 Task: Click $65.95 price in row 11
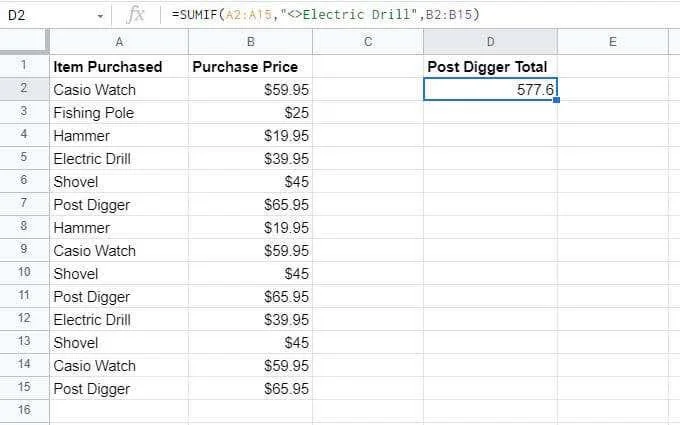tap(250, 296)
